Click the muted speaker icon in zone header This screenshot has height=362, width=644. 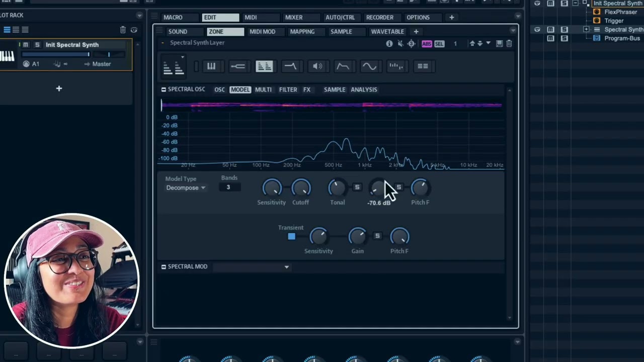coord(400,44)
